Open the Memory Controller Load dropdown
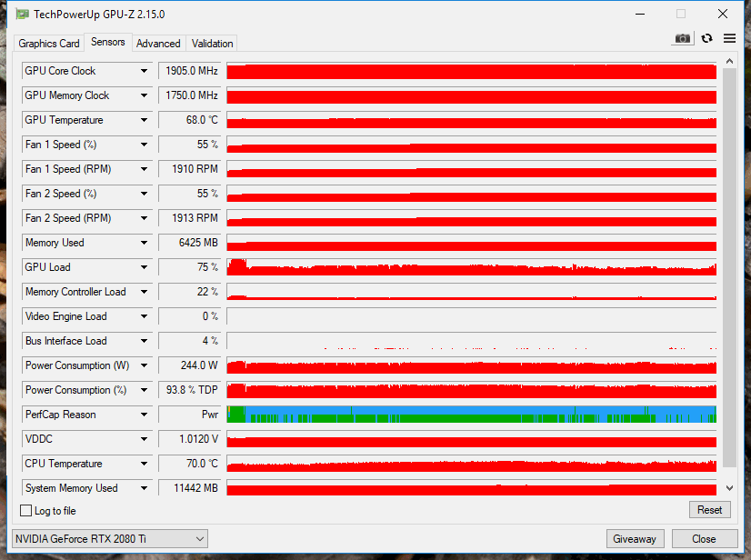This screenshot has height=560, width=751. (x=144, y=292)
